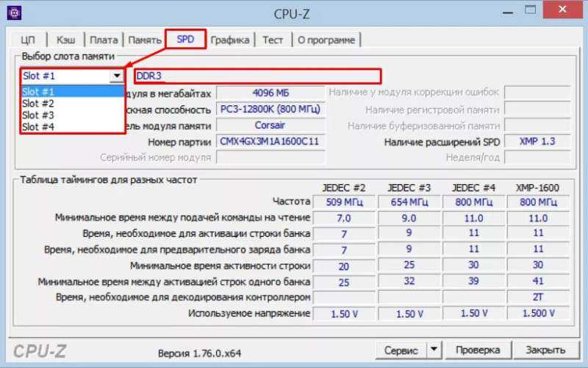Viewport: 588px width, 368px height.
Task: Click the 39 value in JEDEC #4 column
Action: pyautogui.click(x=473, y=281)
